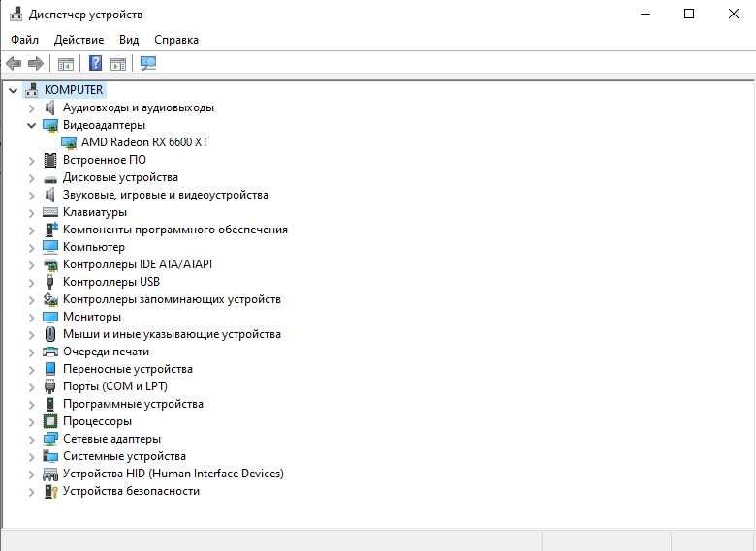
Task: Click the CPU icon beside Процессоры
Action: pyautogui.click(x=50, y=421)
